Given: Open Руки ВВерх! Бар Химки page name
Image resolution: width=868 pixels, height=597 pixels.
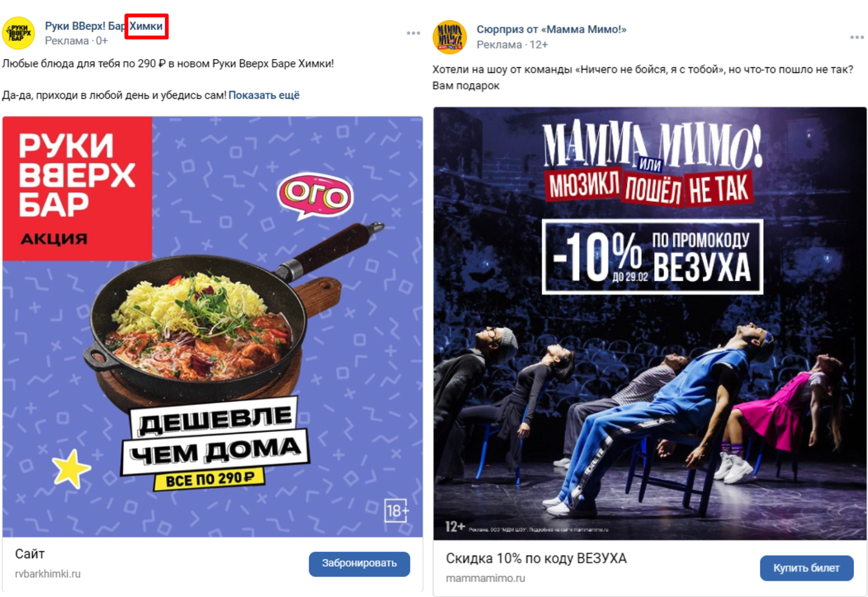Looking at the screenshot, I should [x=104, y=26].
